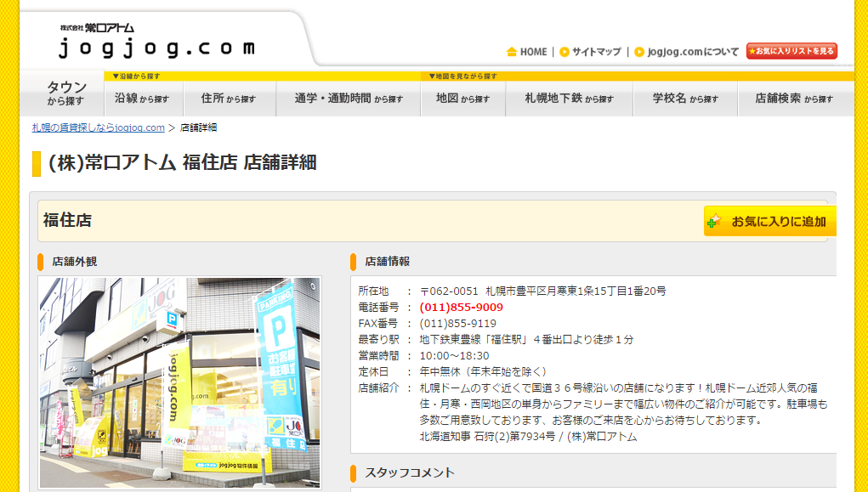
Task: Open 通学・通勤時間から探す menu item
Action: [x=349, y=99]
